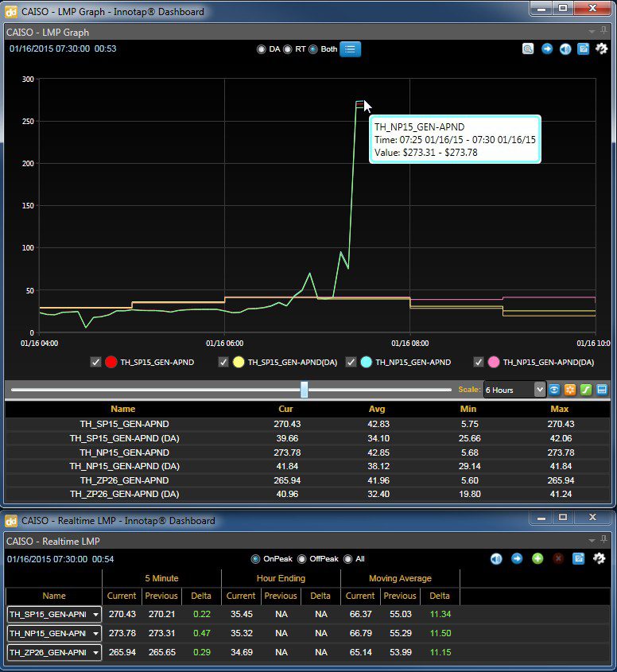Select the Both radio button
Screen dimensions: 617x672
point(313,49)
